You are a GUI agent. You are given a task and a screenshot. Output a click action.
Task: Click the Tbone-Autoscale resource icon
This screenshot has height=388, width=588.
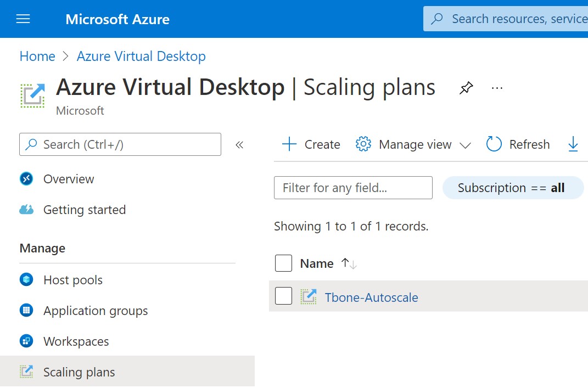tap(308, 296)
